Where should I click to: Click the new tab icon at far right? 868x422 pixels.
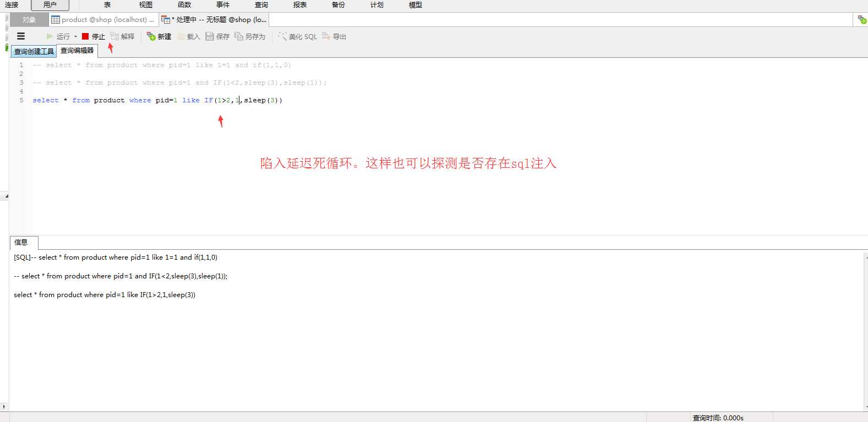point(862,20)
